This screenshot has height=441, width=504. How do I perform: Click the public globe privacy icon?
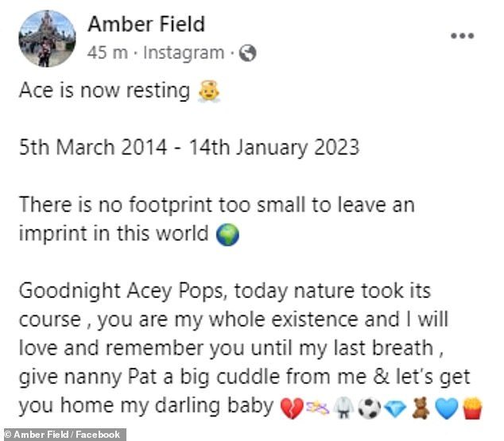coord(247,53)
